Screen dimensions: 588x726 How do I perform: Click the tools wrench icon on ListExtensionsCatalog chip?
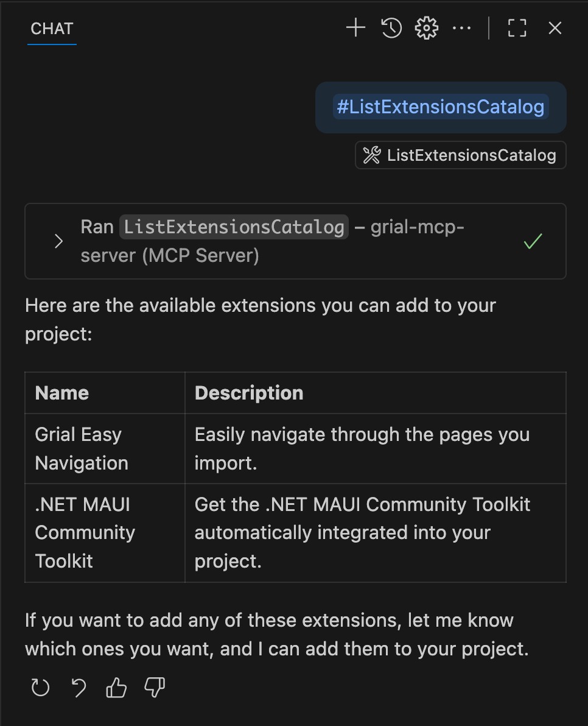point(372,155)
